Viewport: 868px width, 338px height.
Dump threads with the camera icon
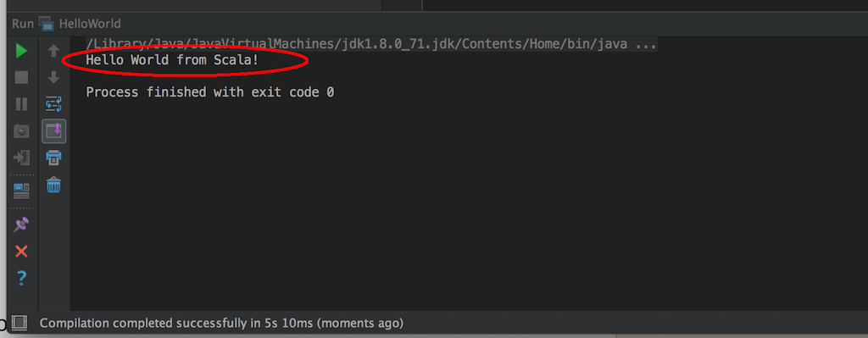[21, 131]
